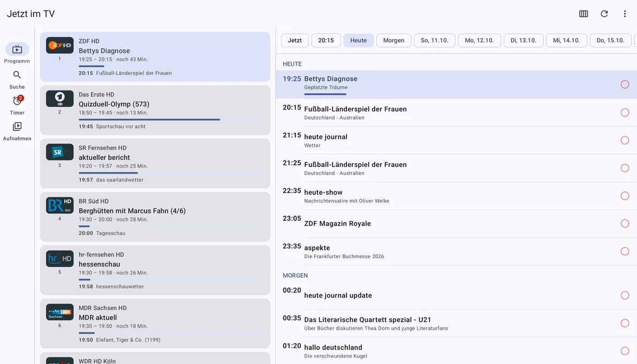Select the Mi, 14.10. day chip
Screen dimensions: 637x364
(566, 40)
